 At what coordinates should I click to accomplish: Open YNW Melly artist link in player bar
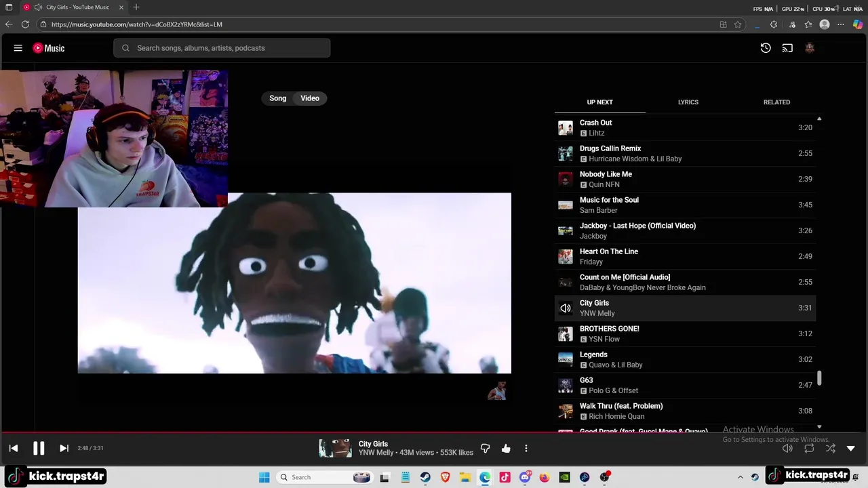point(376,453)
